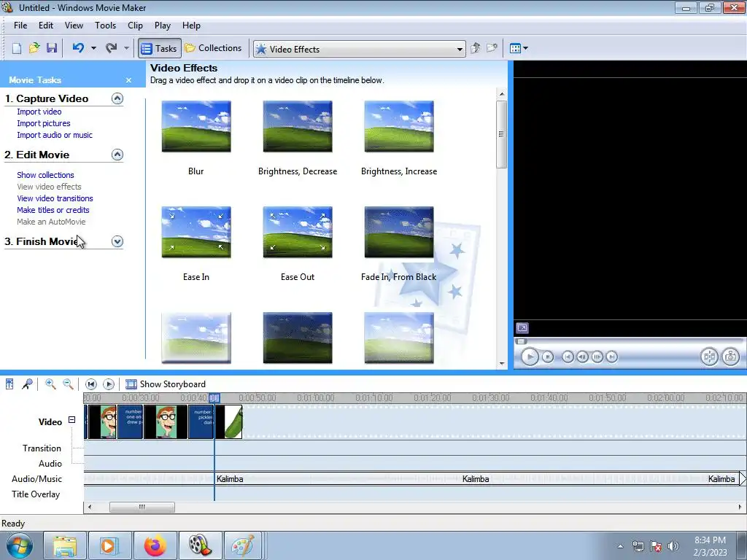Click the Undo arrow icon

[x=78, y=48]
